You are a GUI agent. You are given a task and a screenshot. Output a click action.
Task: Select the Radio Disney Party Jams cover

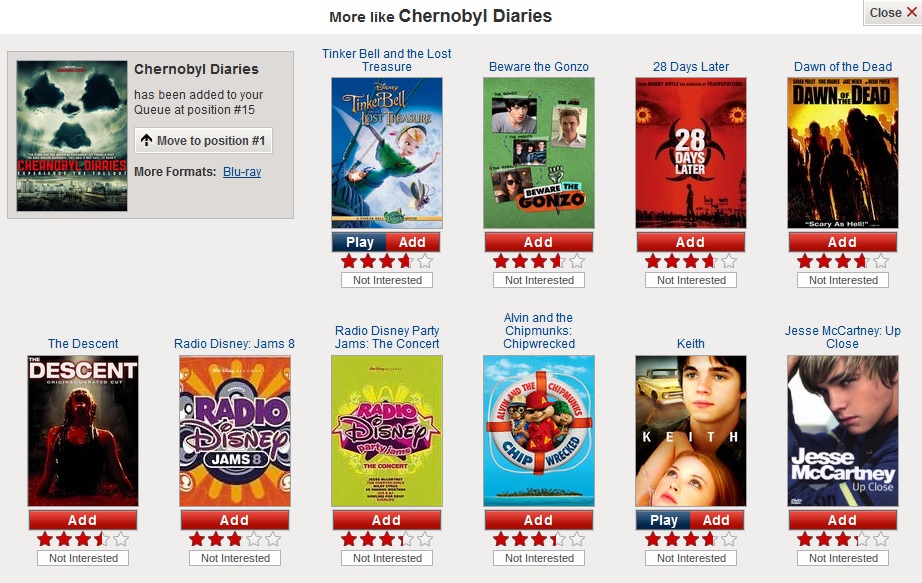pos(387,431)
